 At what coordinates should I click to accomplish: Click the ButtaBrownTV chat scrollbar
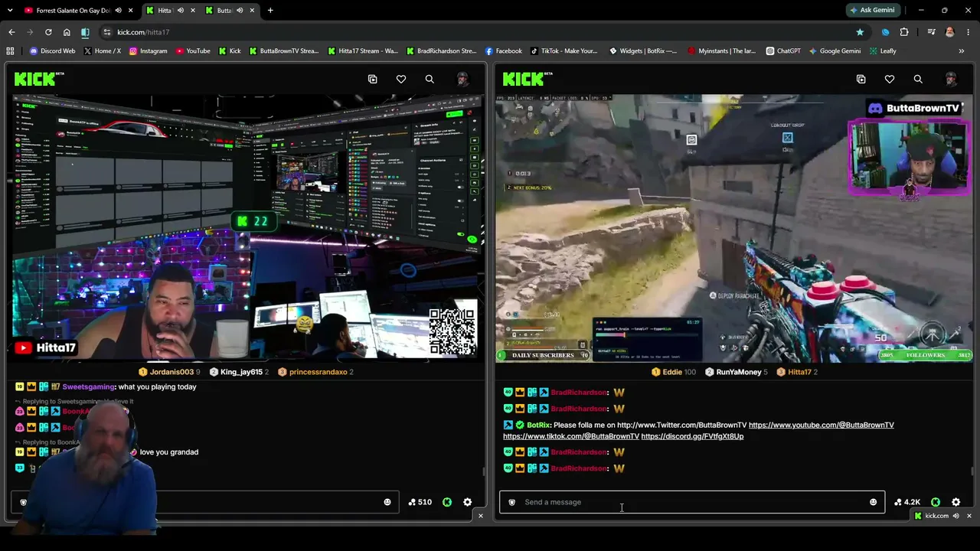click(x=972, y=471)
